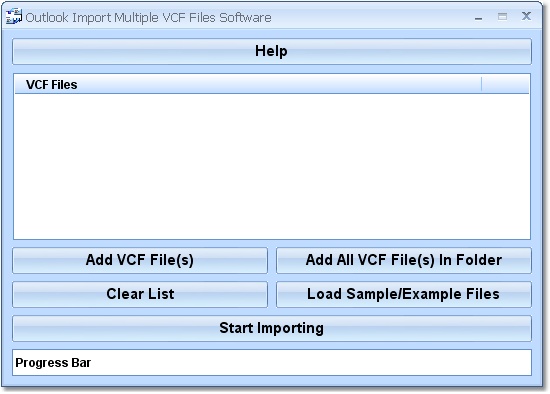Click the VCF Files column header
550x394 pixels.
tap(248, 85)
